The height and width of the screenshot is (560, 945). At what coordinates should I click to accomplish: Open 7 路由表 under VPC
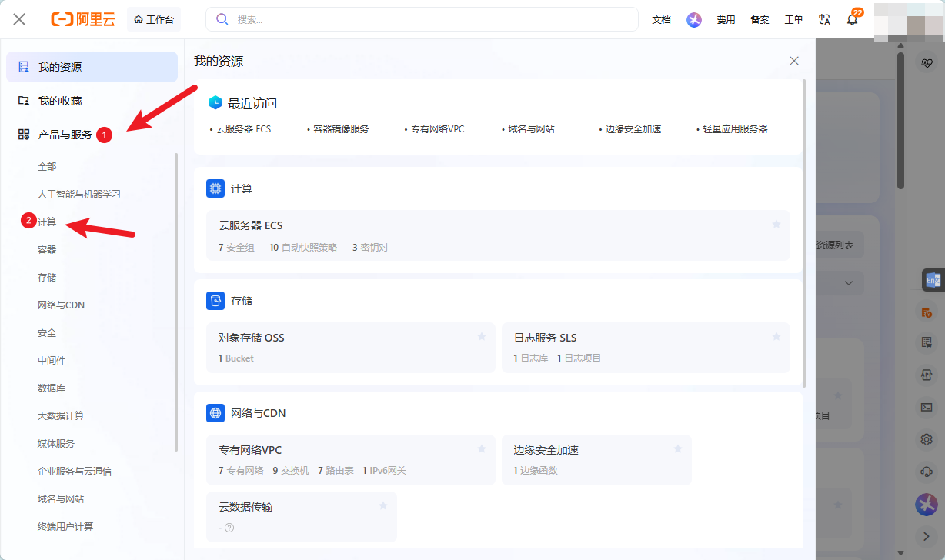[x=336, y=471]
